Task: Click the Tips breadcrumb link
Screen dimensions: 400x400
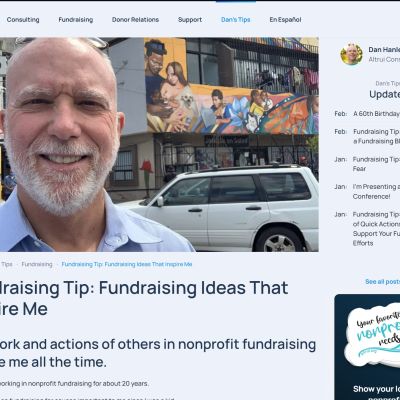Action: tap(6, 264)
